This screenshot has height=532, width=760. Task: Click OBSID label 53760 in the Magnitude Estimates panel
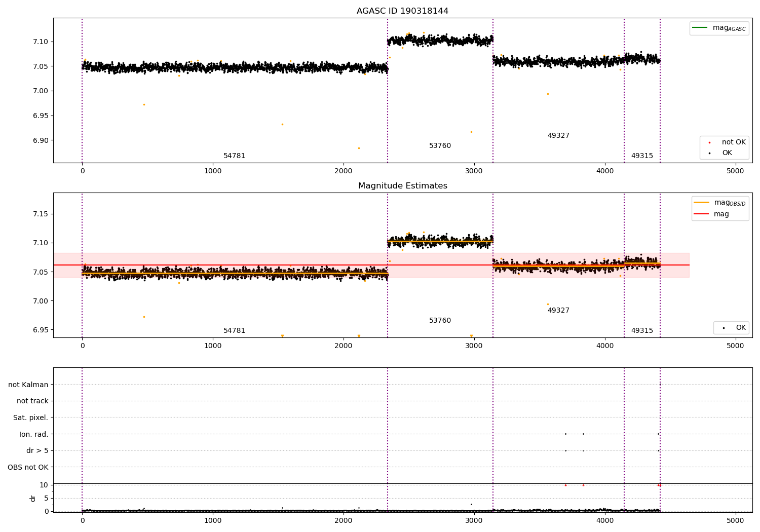tap(440, 321)
